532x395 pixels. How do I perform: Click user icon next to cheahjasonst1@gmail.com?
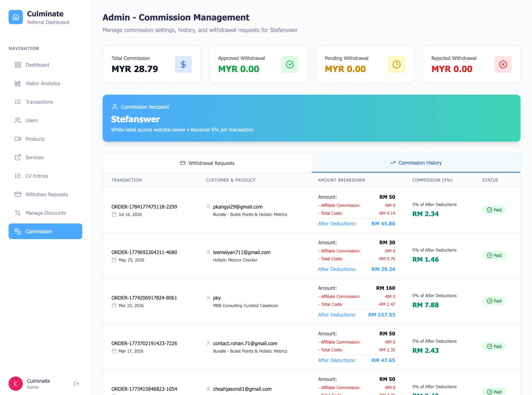tap(208, 389)
